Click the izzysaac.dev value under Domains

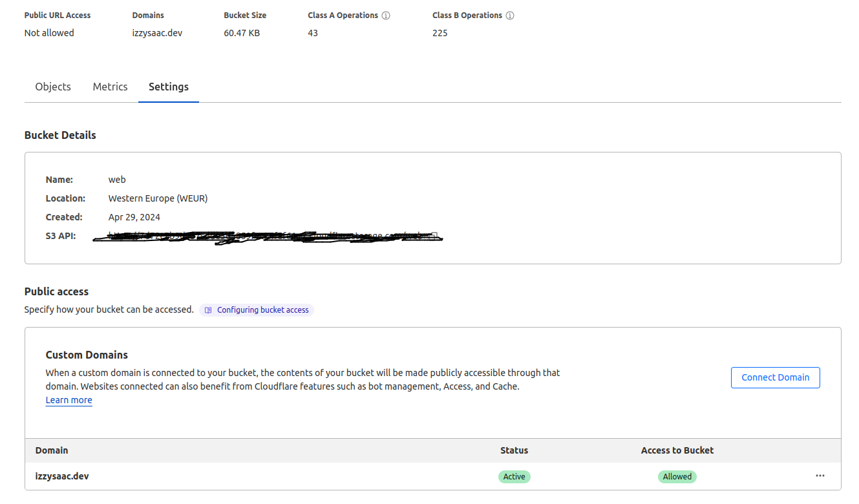tap(157, 32)
